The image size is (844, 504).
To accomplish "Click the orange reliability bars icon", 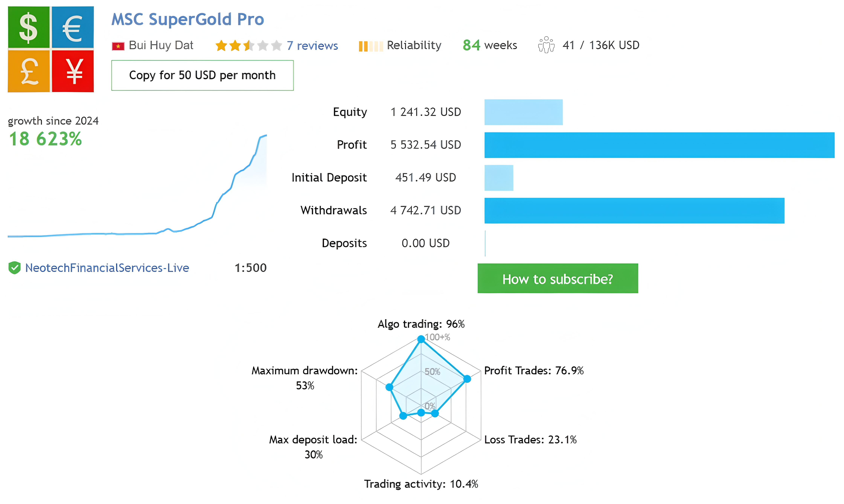I will click(x=370, y=46).
